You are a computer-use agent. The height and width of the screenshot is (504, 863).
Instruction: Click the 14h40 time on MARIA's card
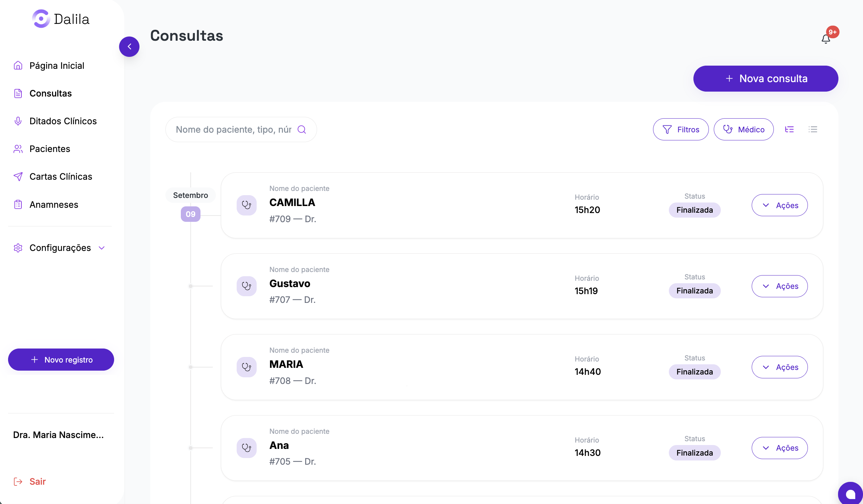tap(587, 372)
